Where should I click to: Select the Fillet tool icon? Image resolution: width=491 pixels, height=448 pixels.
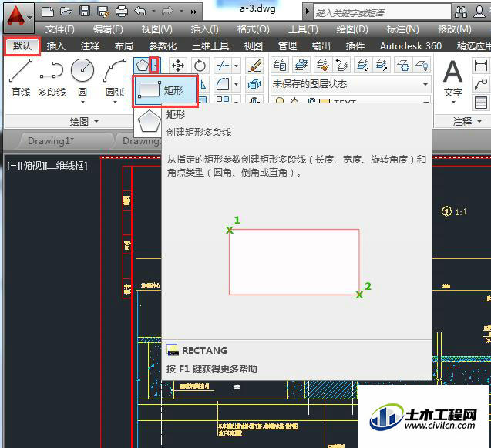click(x=223, y=84)
